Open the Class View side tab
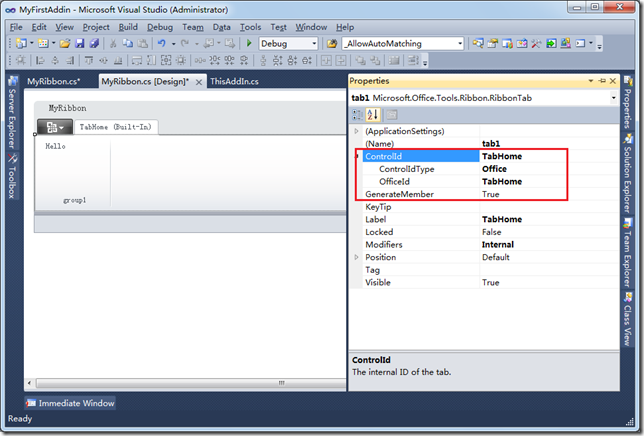Screen dimensions: 644x436 pyautogui.click(x=628, y=319)
